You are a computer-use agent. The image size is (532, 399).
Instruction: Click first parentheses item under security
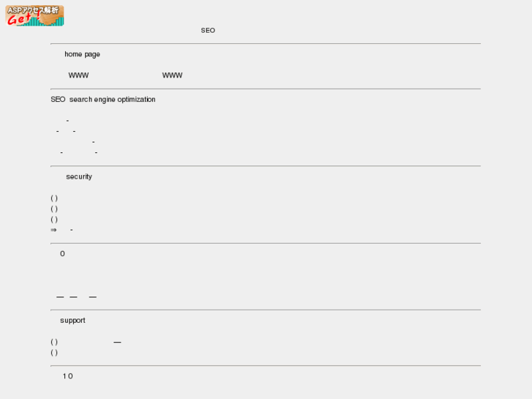pos(54,198)
